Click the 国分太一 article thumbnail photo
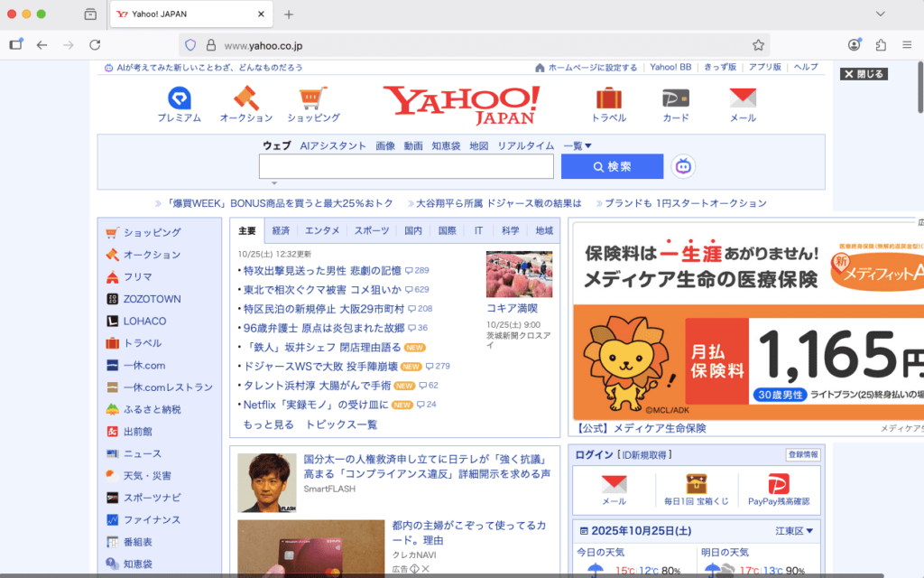 click(x=267, y=482)
